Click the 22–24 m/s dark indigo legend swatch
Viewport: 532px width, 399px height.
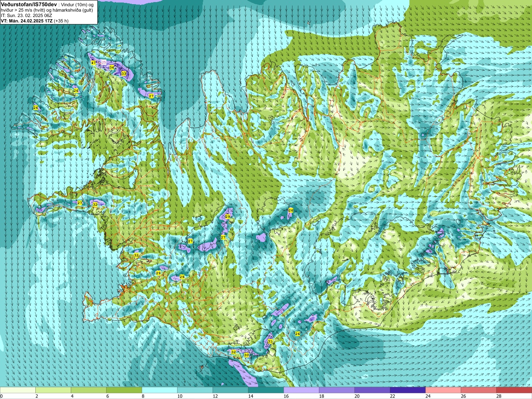408,390
